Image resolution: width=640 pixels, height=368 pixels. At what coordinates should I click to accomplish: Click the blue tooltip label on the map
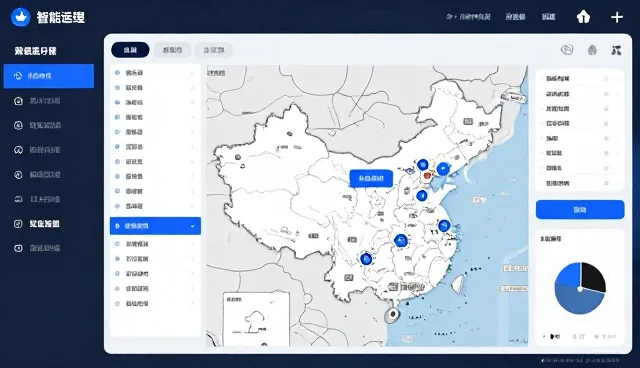coord(371,178)
